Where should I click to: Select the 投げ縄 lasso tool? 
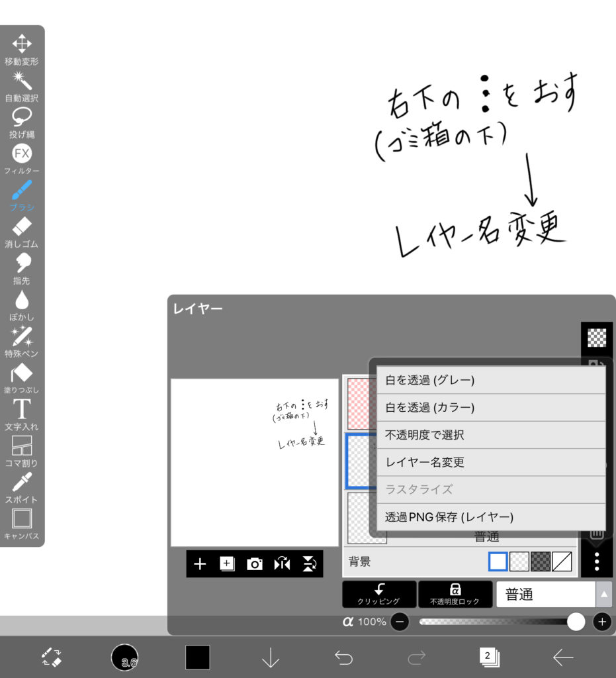[22, 122]
